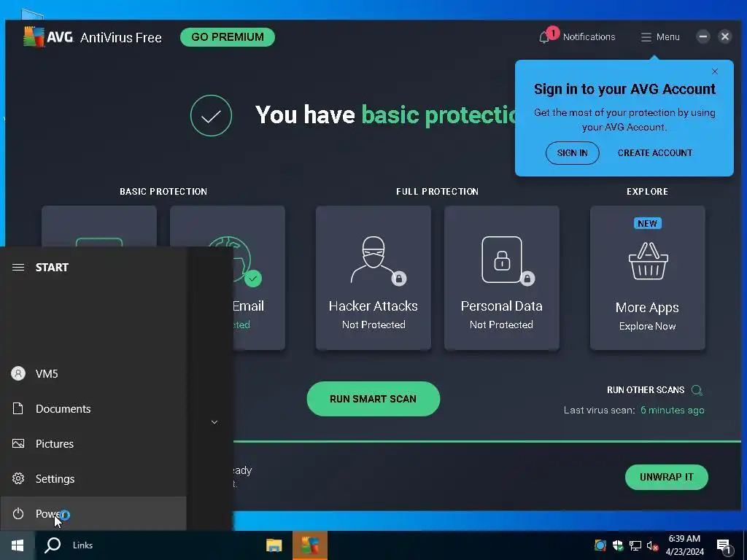This screenshot has width=747, height=560.
Task: Minimize the AVG window
Action: click(x=703, y=36)
